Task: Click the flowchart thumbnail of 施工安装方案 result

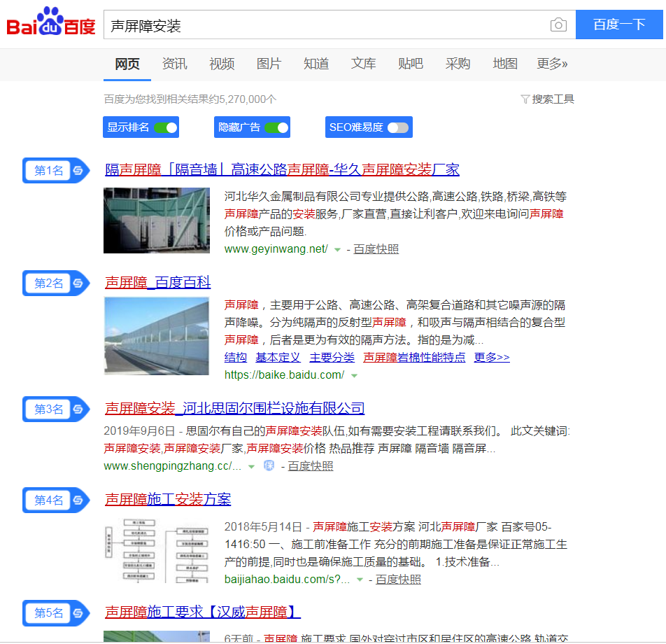Action: tap(157, 550)
